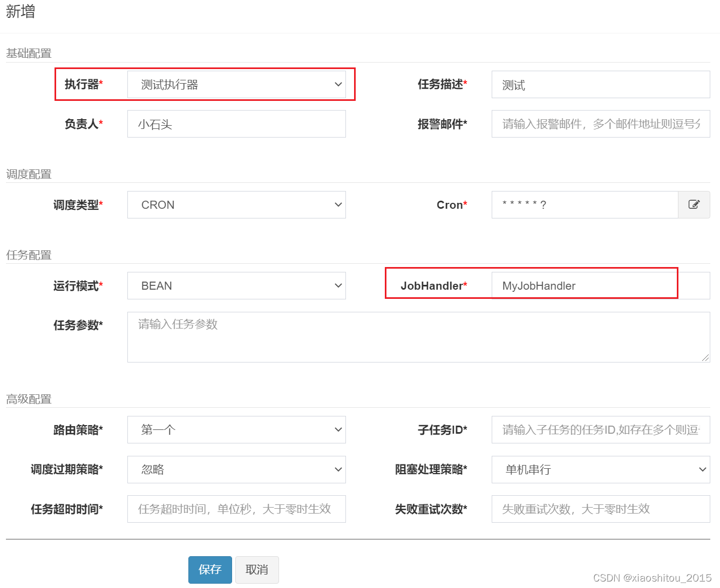Click the 执行器 field label
This screenshot has height=588, width=720.
click(x=84, y=85)
